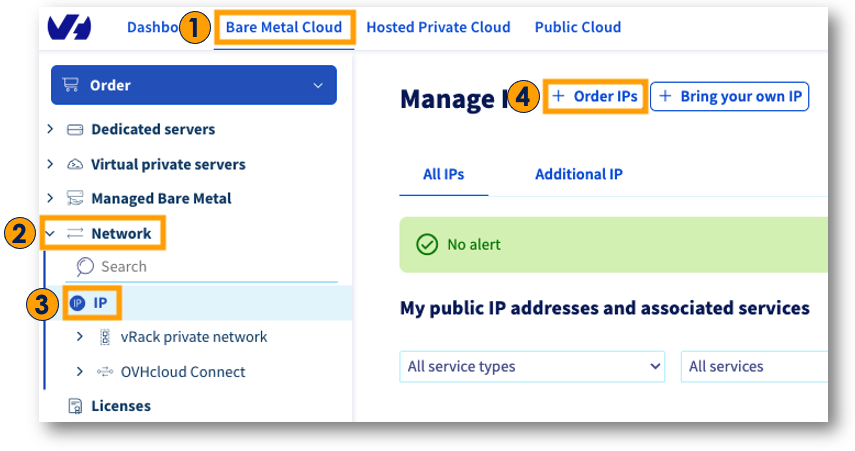Screen dimensions: 855x451
Task: Expand vRack private network chevron
Action: pos(80,336)
